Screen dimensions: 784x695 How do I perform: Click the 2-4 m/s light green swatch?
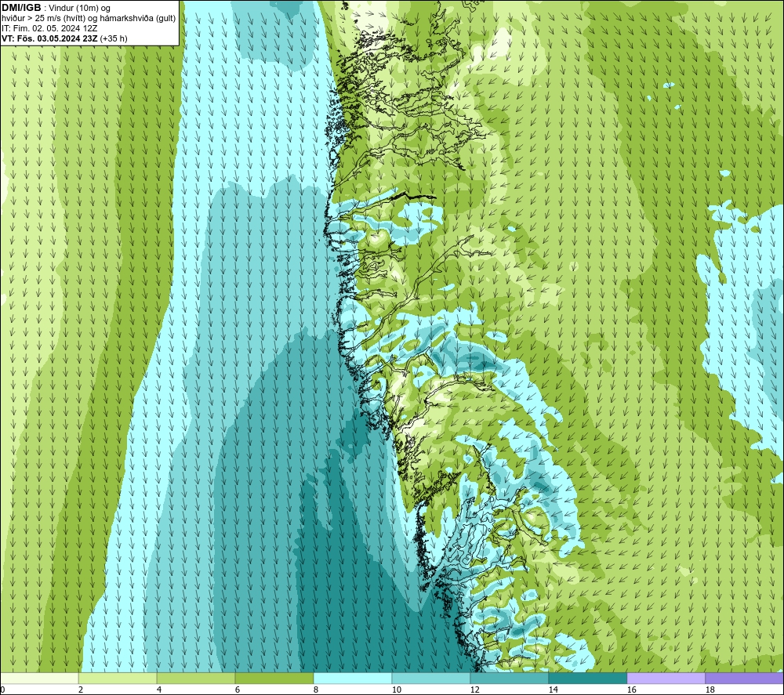(118, 678)
